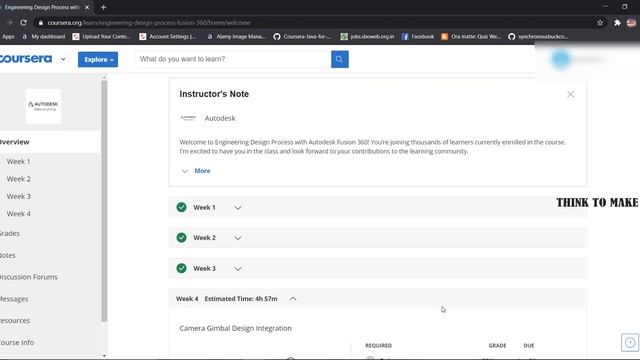
Task: Open dropdown arrow beside Coursera logo
Action: (x=63, y=59)
